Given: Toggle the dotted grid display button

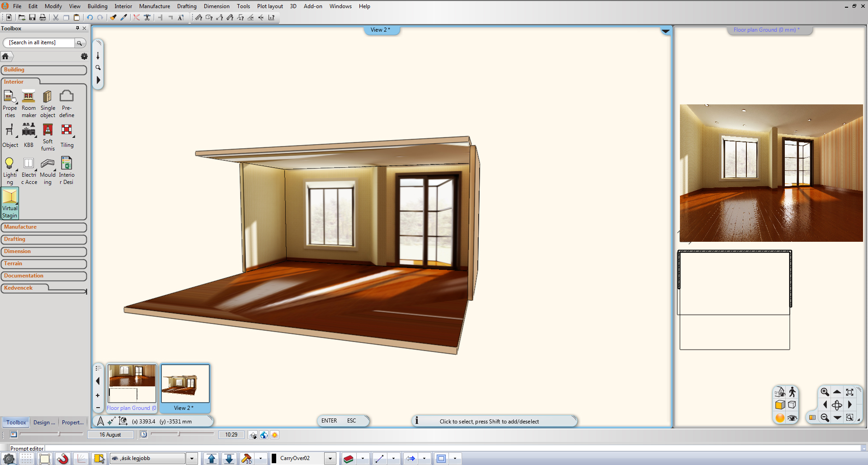Looking at the screenshot, I should coord(27,459).
